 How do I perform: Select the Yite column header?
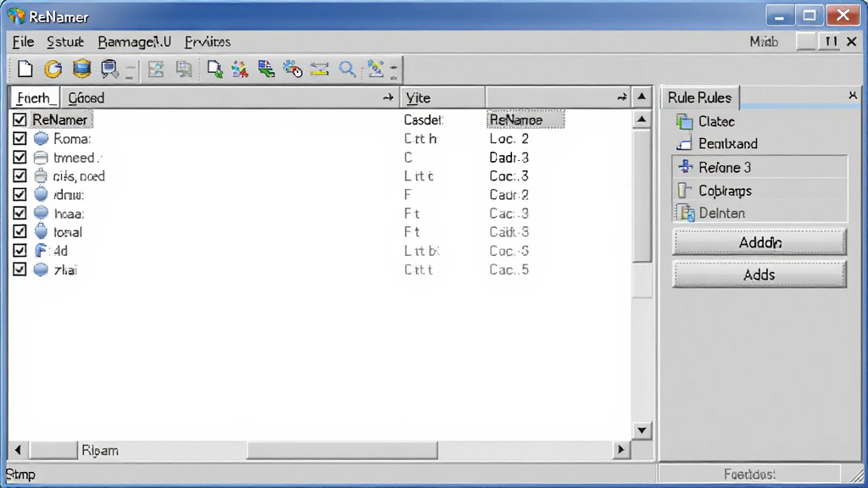442,98
